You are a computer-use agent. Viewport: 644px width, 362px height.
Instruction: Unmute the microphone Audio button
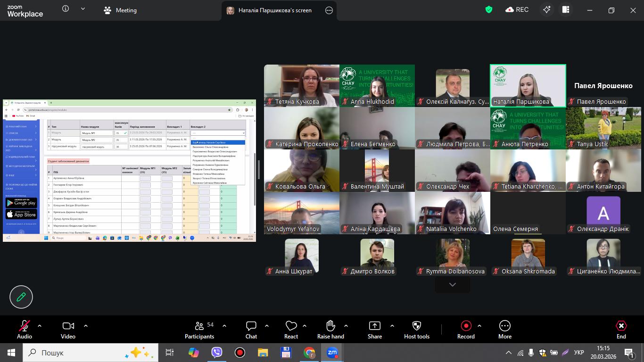pos(24,329)
